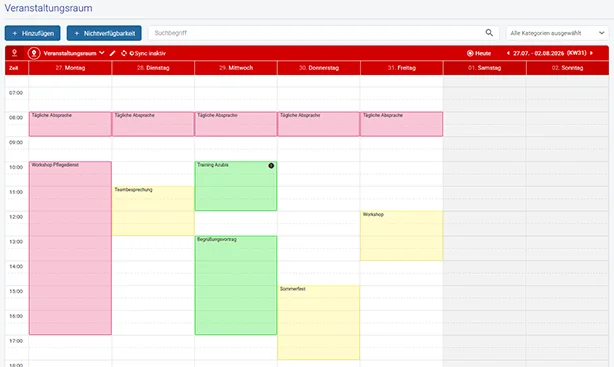Click the Sync inaktiv refresh icon
This screenshot has width=614, height=367.
(124, 53)
